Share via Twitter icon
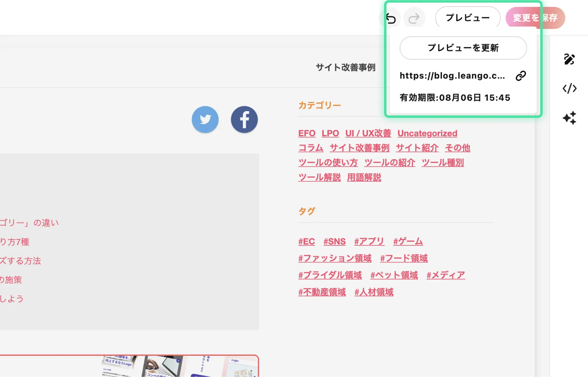588x377 pixels. coord(205,119)
